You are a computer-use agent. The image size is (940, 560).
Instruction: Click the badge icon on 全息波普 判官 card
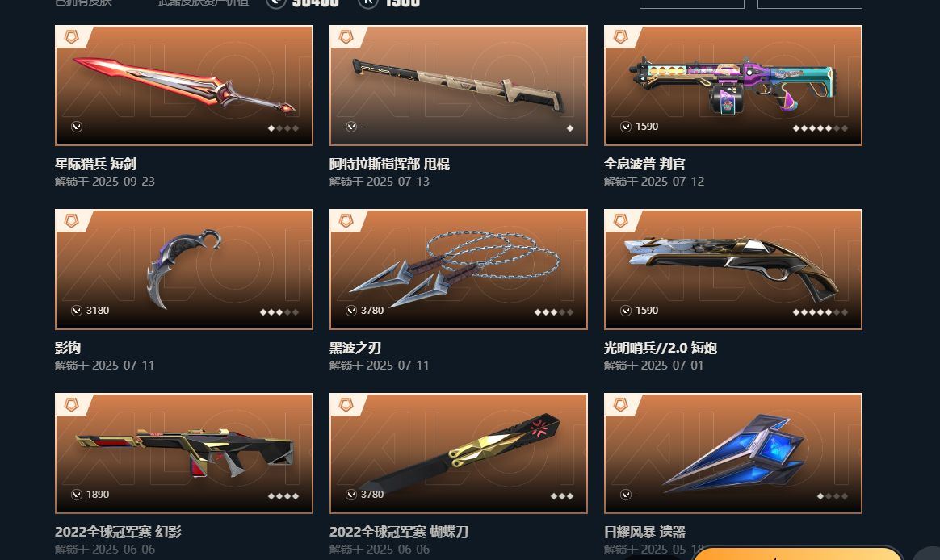(620, 37)
